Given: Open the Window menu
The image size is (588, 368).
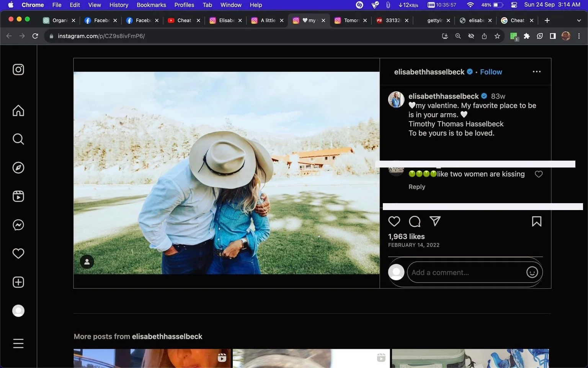Looking at the screenshot, I should (x=231, y=5).
